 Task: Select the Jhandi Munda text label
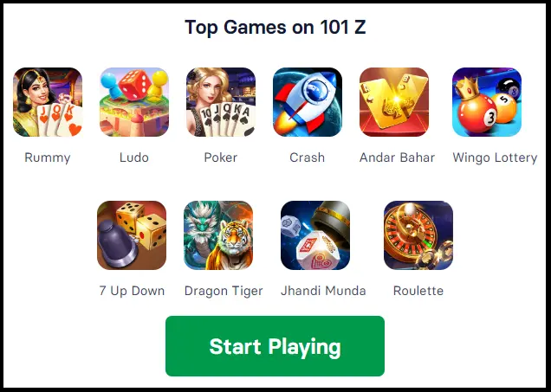(323, 291)
